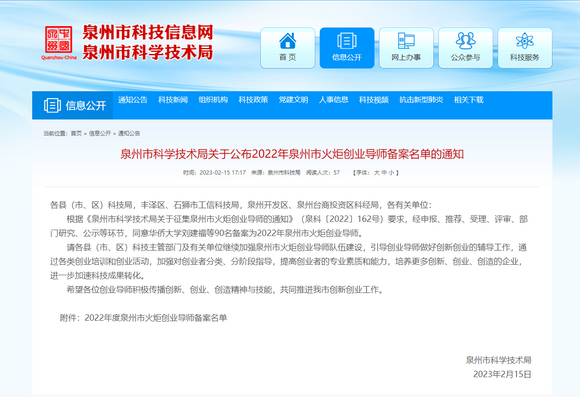Open the 科技政策 menu item
580x397 pixels.
click(x=253, y=100)
